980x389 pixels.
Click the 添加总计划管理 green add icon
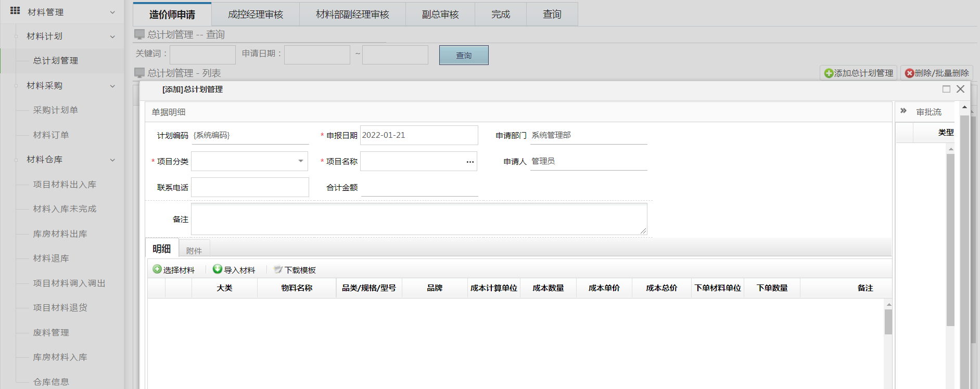click(x=829, y=73)
